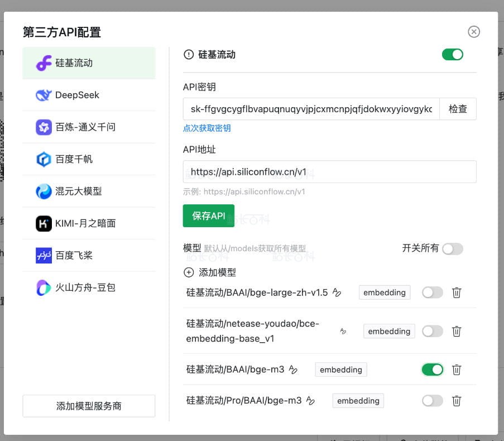The width and height of the screenshot is (504, 441).
Task: Edit name of Pro/BAAI/bge-m3 model
Action: (x=310, y=400)
